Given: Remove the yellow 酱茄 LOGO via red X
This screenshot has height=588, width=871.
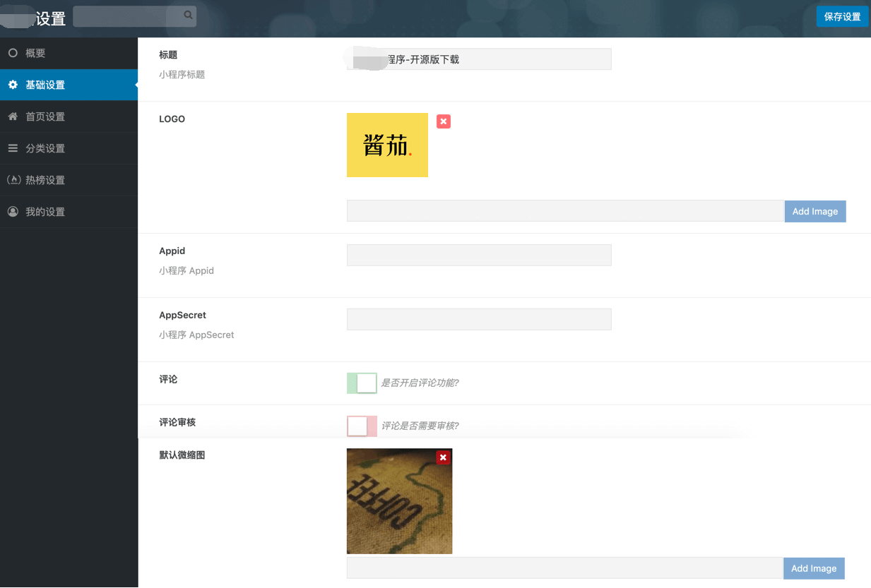Looking at the screenshot, I should pyautogui.click(x=443, y=121).
